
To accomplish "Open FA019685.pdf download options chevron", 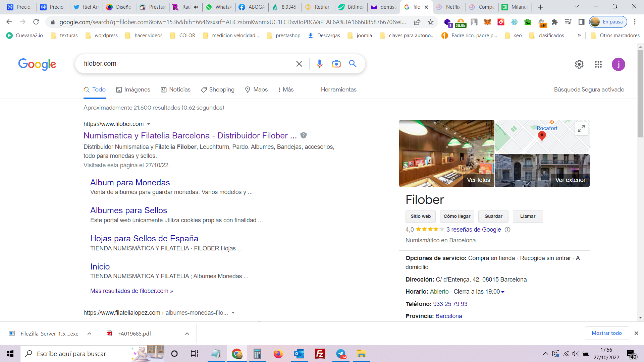I will pyautogui.click(x=187, y=334).
